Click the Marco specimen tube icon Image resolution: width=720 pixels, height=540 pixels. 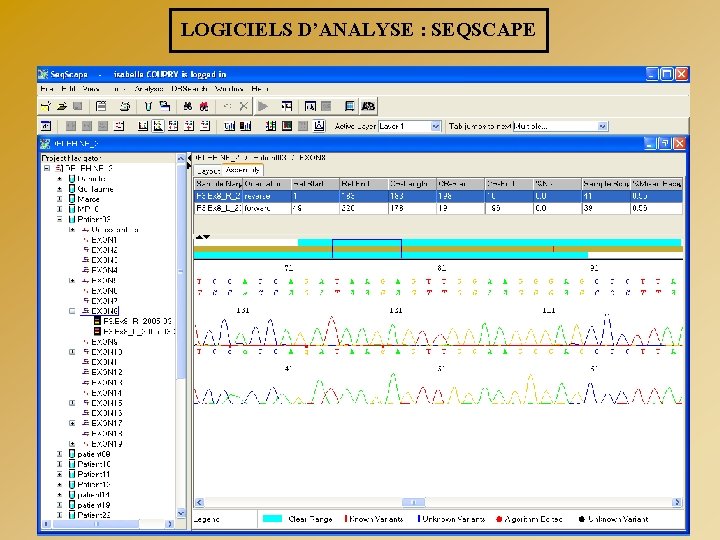point(72,199)
